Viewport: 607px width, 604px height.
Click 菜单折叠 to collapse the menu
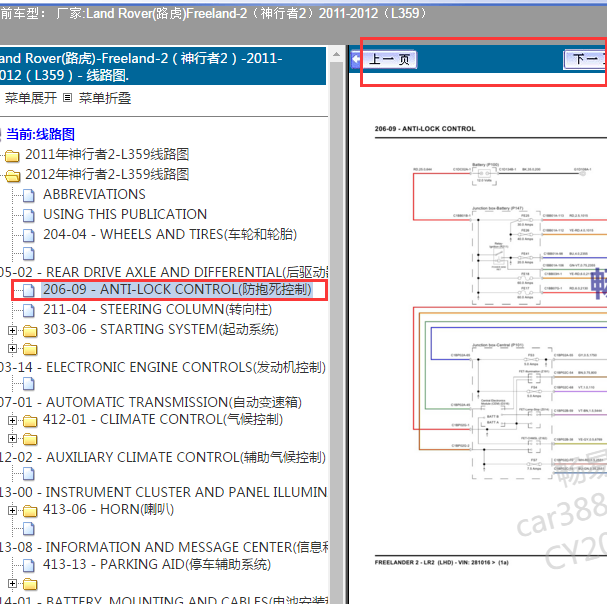coord(105,98)
